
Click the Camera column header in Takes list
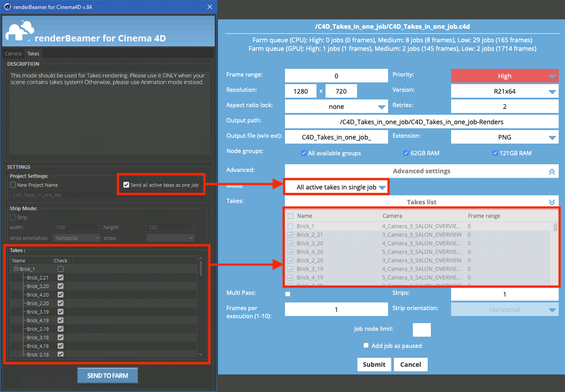click(393, 216)
